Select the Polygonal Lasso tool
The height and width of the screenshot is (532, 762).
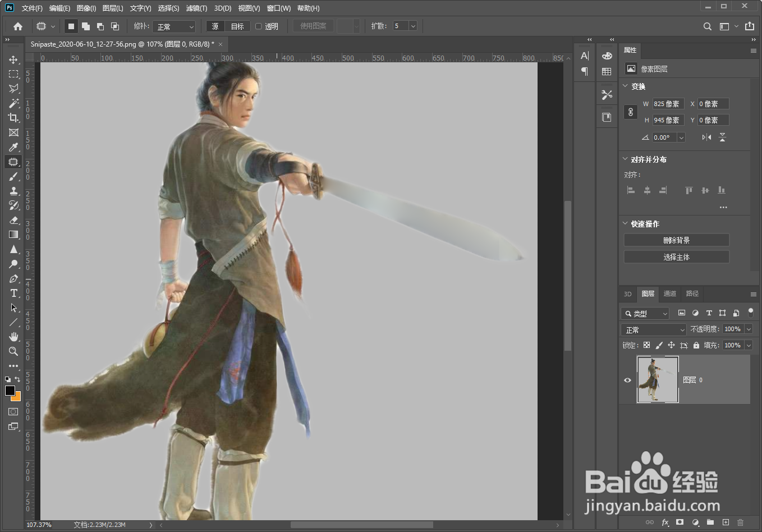(x=13, y=89)
